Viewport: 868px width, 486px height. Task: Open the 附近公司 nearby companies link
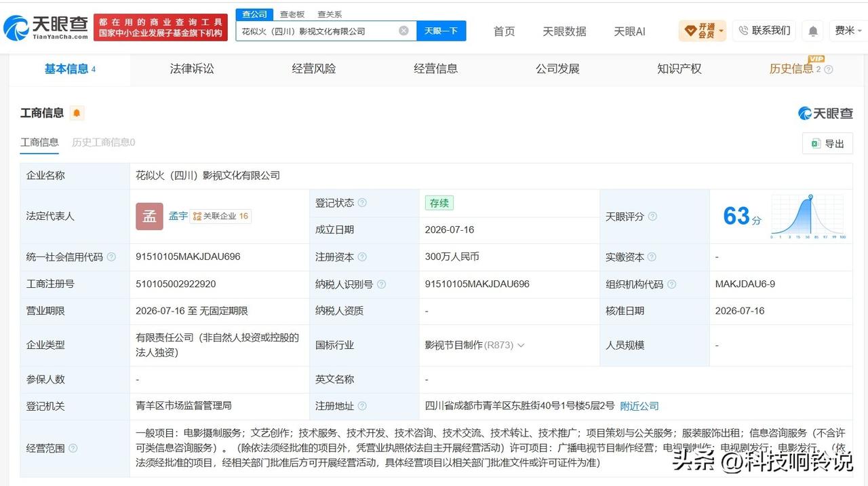639,406
